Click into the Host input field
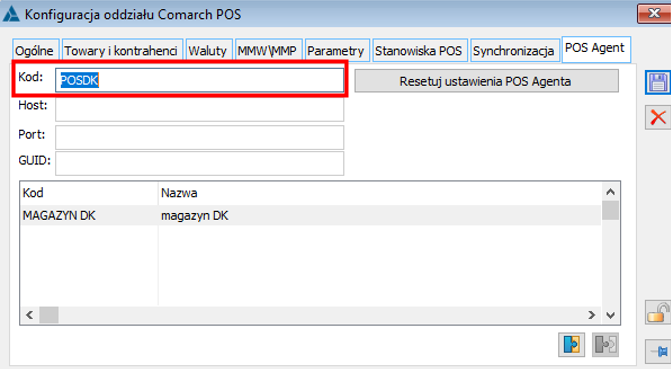Viewport: 671px width, 369px height. coord(199,110)
